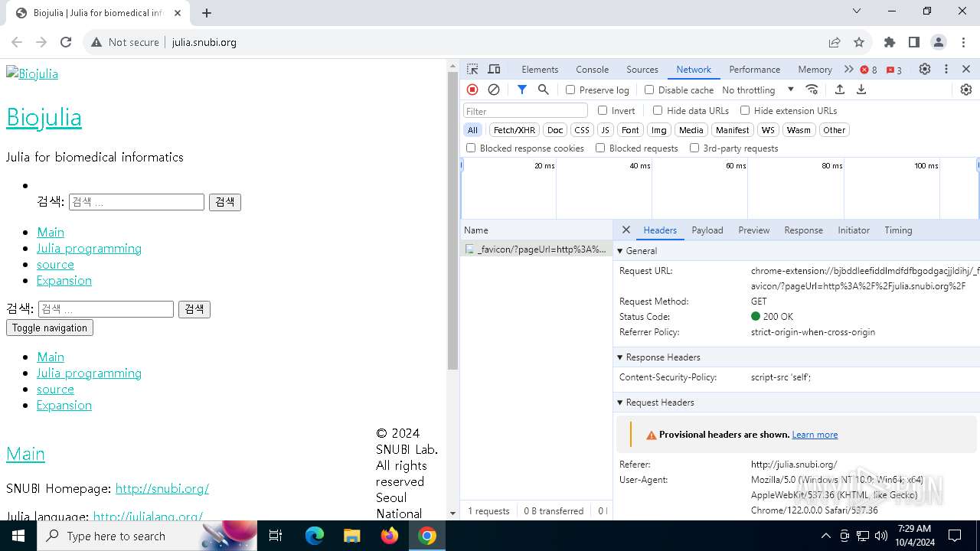Screen dimensions: 980x551
Task: Launch Firefox from taskbar
Action: tap(390, 536)
